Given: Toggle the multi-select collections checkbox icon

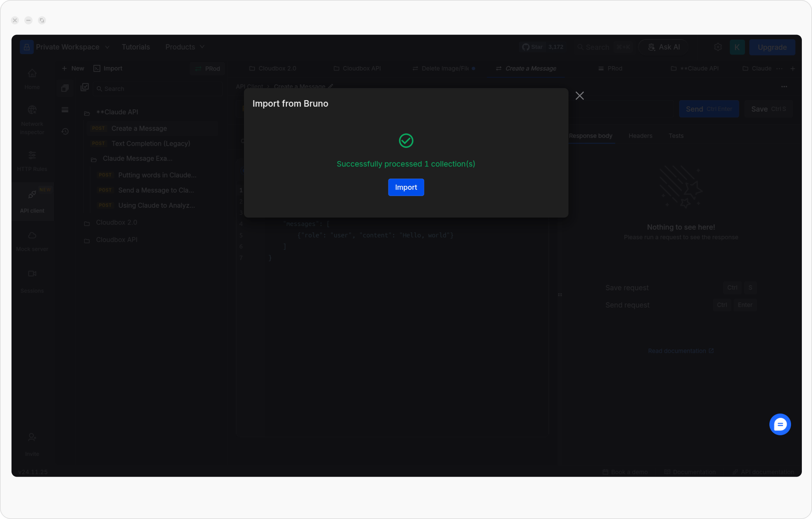Looking at the screenshot, I should pyautogui.click(x=85, y=87).
